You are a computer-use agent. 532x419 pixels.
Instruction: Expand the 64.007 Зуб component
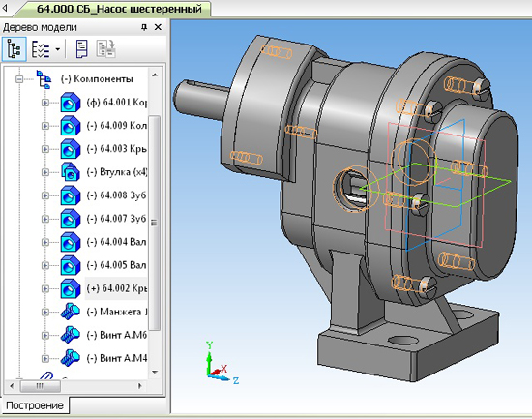(x=45, y=219)
